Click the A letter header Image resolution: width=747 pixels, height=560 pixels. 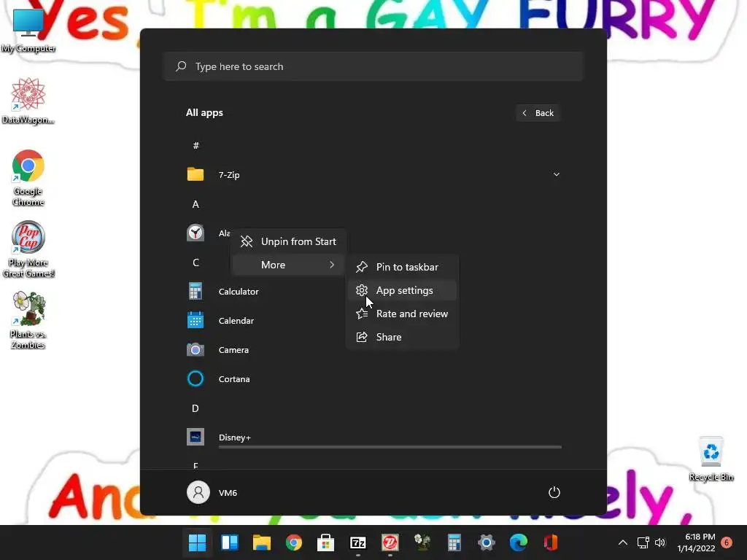point(196,204)
